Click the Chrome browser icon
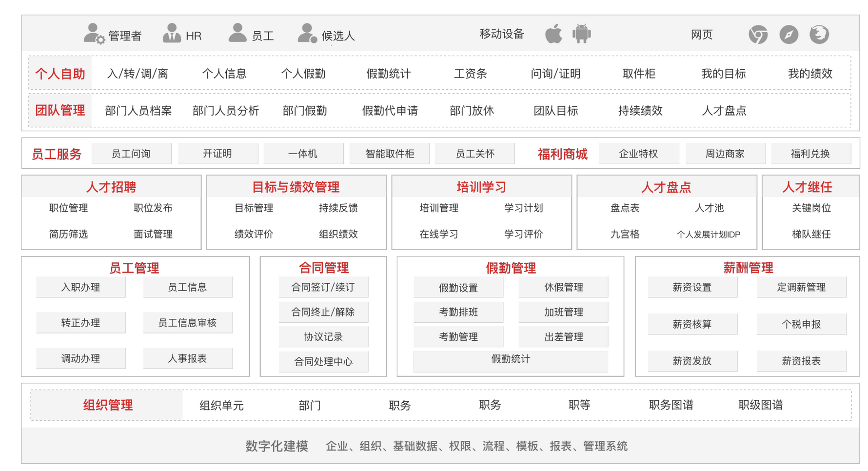 (x=758, y=34)
